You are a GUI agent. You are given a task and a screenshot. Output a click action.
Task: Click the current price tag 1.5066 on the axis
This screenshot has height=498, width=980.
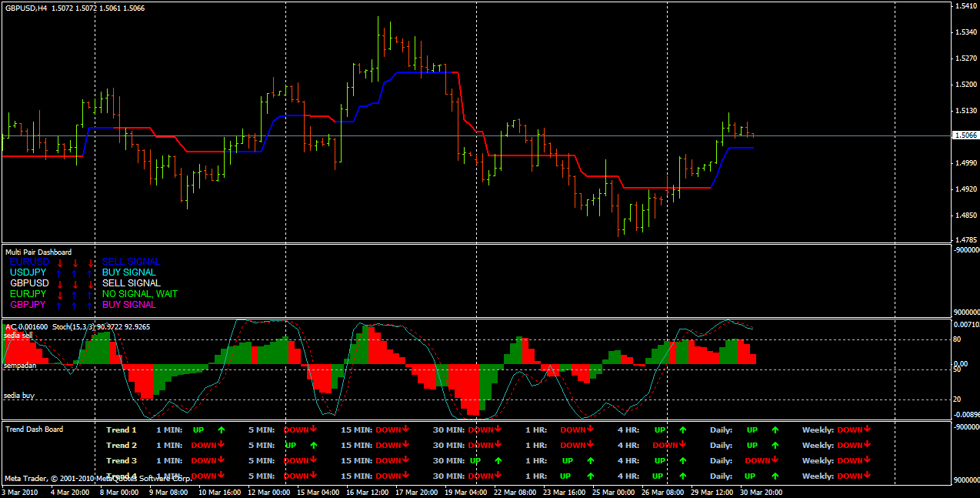(x=965, y=135)
